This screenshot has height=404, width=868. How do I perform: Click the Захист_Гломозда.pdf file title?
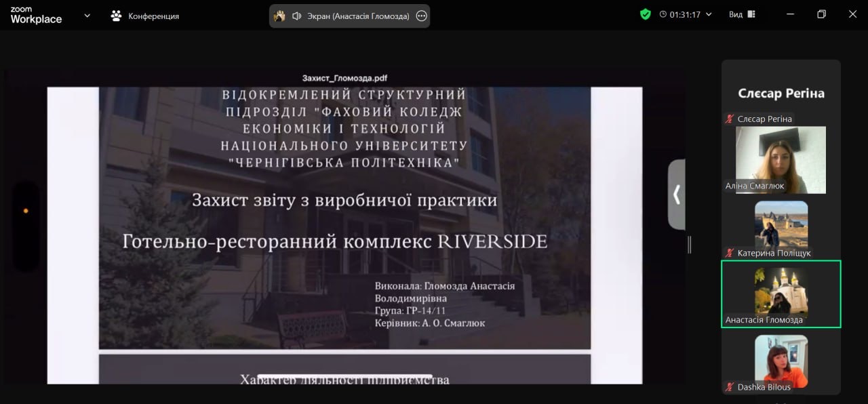tap(344, 78)
